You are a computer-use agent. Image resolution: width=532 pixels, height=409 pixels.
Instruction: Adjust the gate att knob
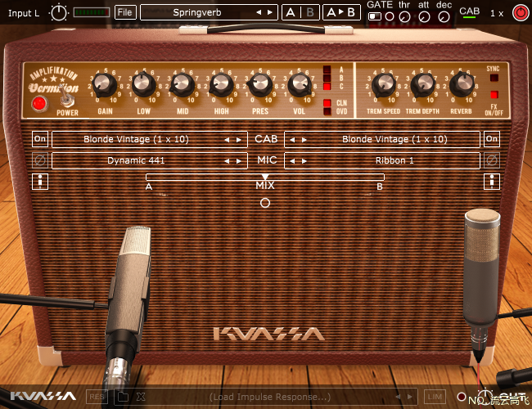424,16
